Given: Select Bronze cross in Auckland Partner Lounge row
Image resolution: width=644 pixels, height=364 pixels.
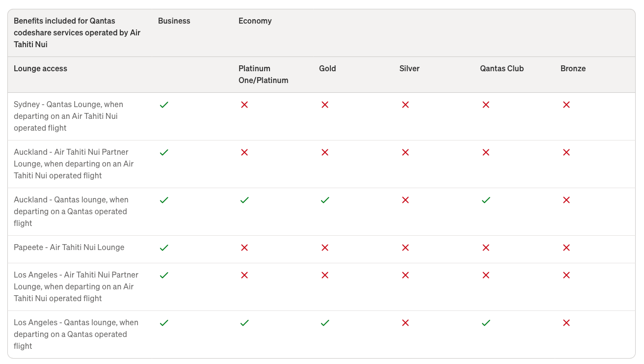Looking at the screenshot, I should 566,152.
